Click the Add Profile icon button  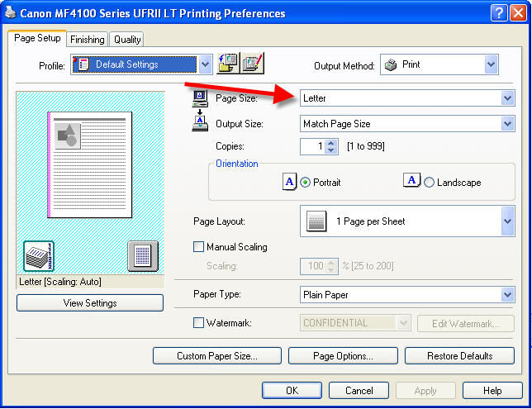(x=227, y=64)
